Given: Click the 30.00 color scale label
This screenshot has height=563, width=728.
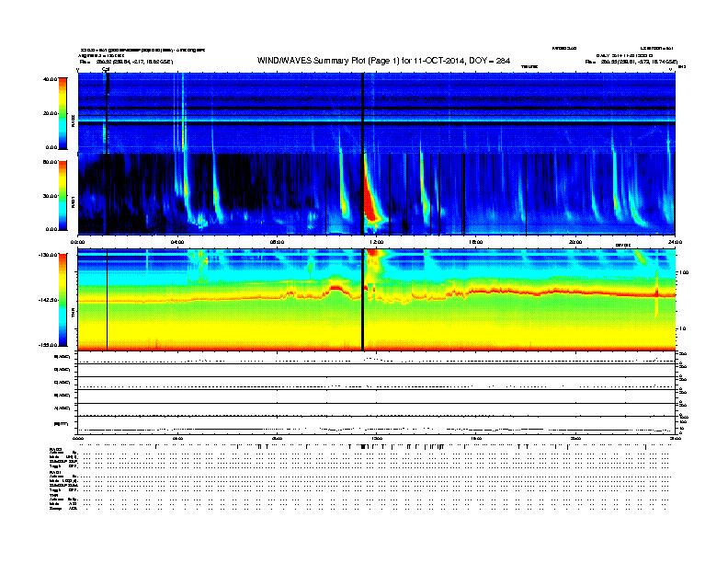Looking at the screenshot, I should coord(51,196).
